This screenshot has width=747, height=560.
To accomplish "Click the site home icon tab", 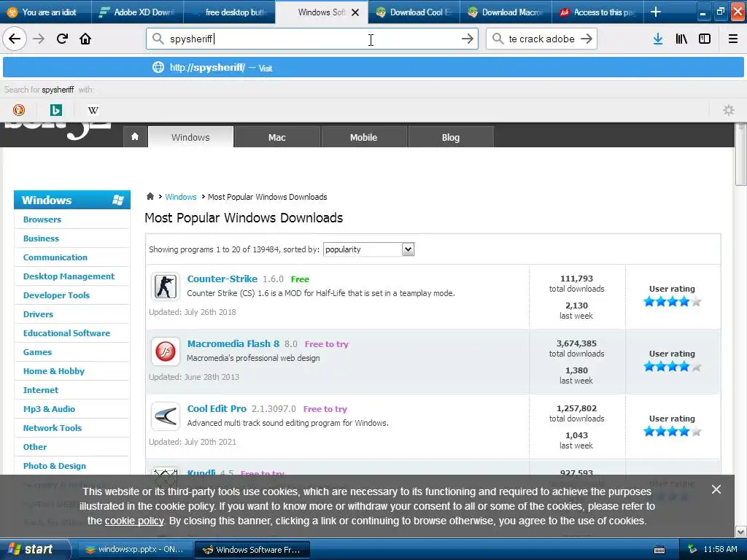I will pyautogui.click(x=135, y=137).
